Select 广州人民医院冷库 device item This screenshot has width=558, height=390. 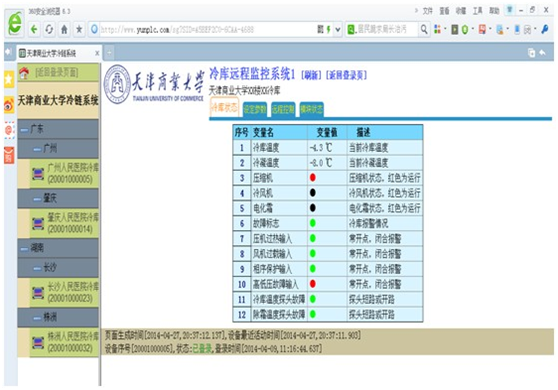coord(64,173)
